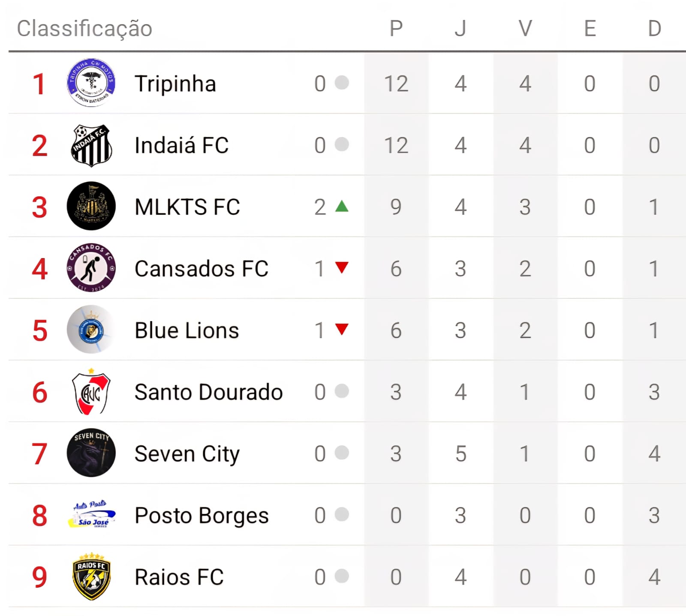Open the MLKTS FC black crest
Viewport: 686px width, 616px height.
pyautogui.click(x=91, y=206)
